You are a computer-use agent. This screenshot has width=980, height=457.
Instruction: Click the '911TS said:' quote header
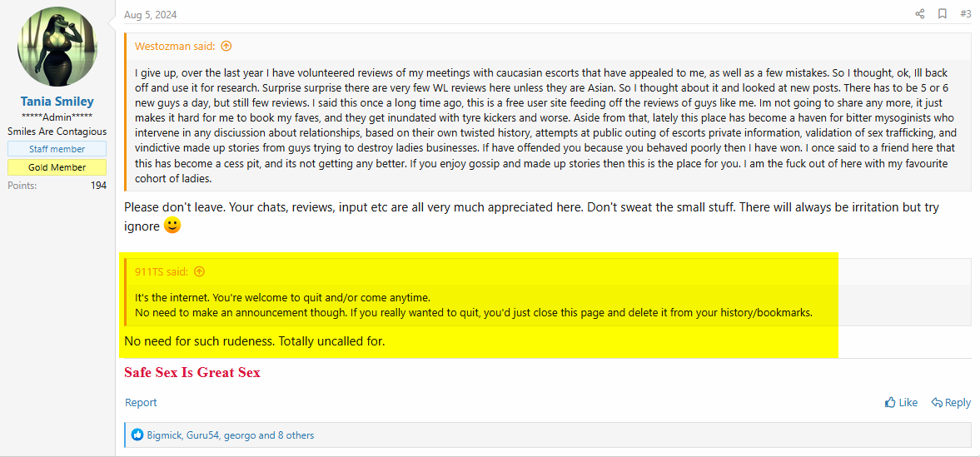(x=162, y=271)
